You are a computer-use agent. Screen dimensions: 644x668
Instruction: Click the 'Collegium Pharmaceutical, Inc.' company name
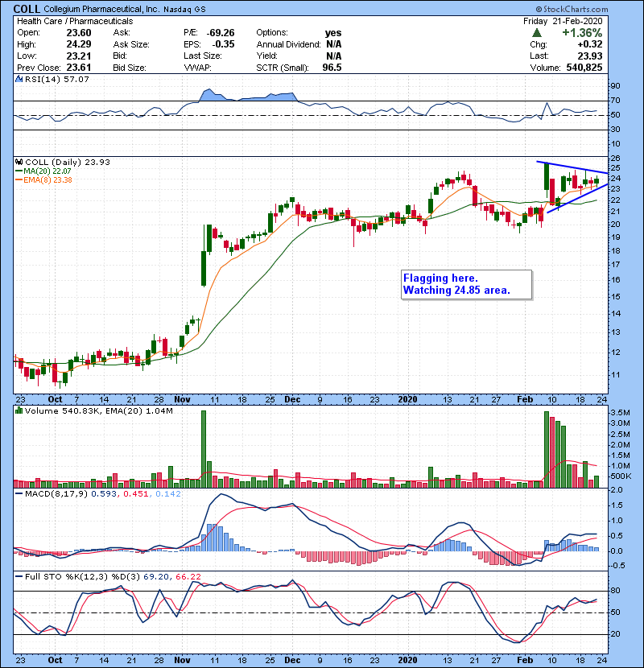101,9
